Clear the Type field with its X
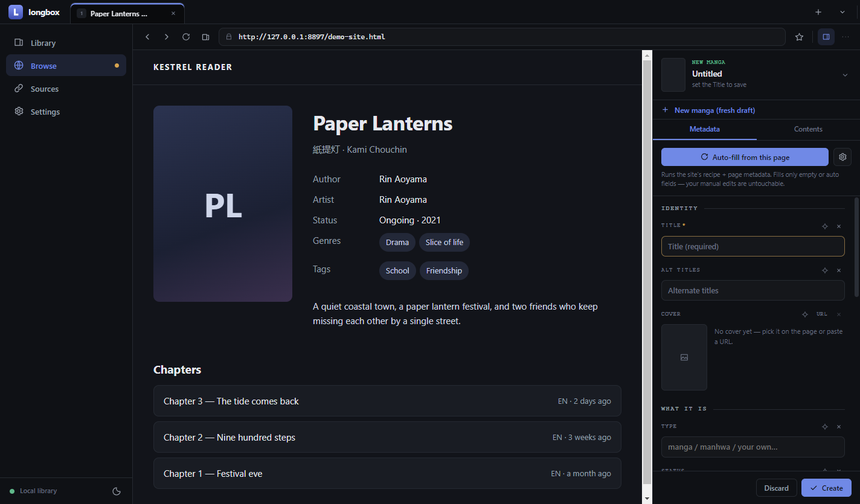 point(839,426)
